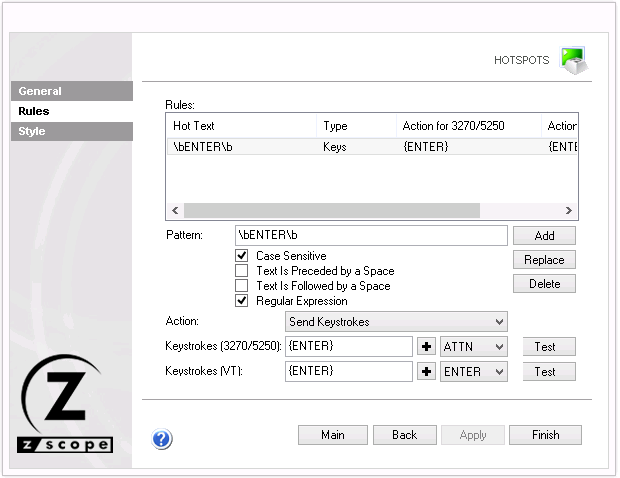
Task: Click Test for 3270/5250 keystrokes
Action: (x=549, y=347)
